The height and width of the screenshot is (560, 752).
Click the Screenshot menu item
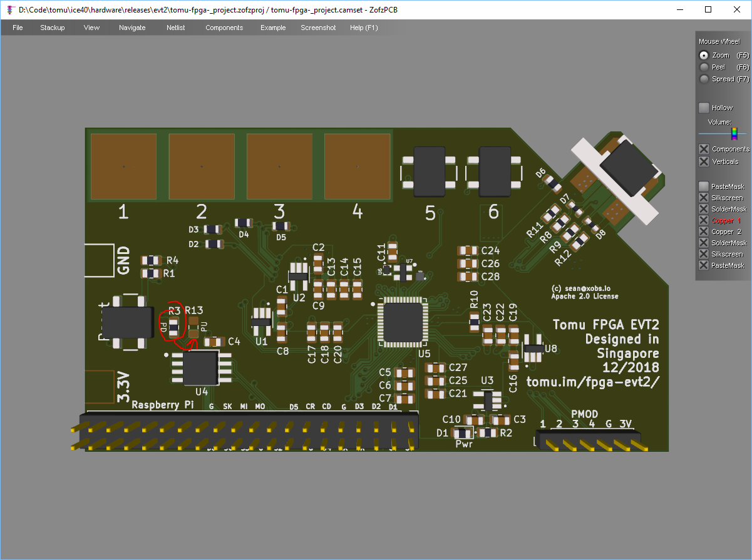coord(318,28)
